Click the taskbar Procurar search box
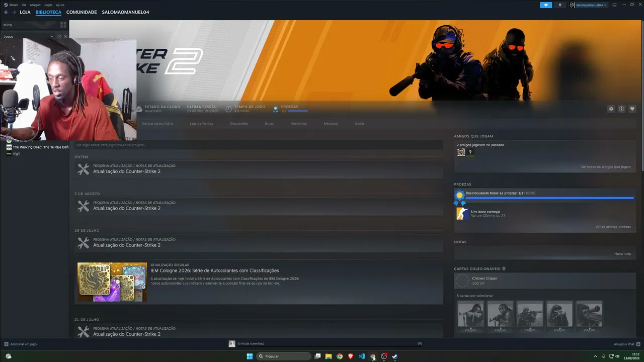Viewport: 644px width, 362px height. click(x=284, y=356)
